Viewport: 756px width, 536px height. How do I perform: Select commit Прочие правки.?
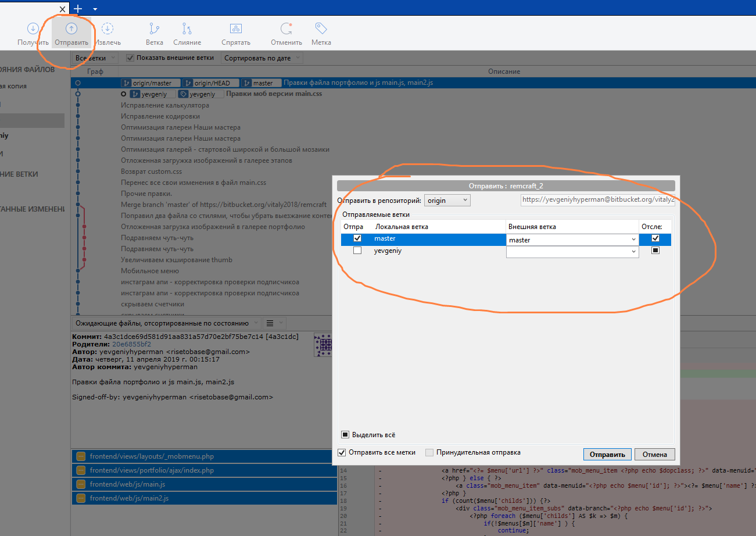coord(146,194)
